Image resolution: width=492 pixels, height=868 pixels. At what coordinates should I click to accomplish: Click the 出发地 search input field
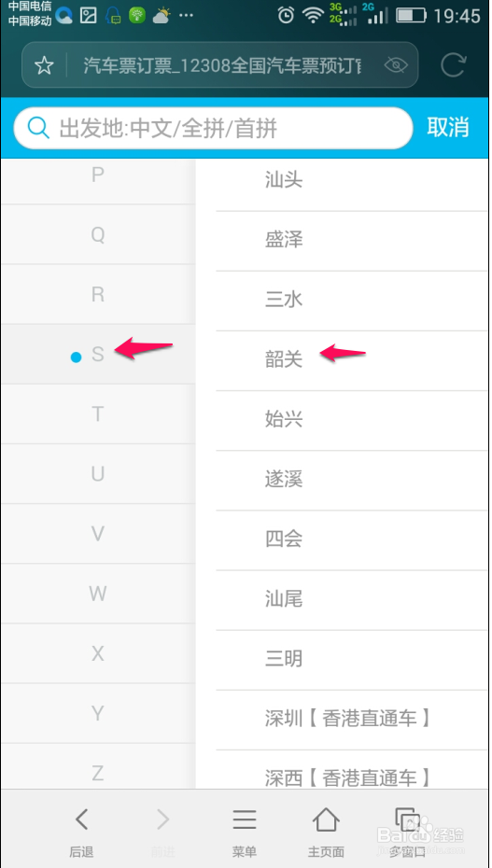(213, 129)
